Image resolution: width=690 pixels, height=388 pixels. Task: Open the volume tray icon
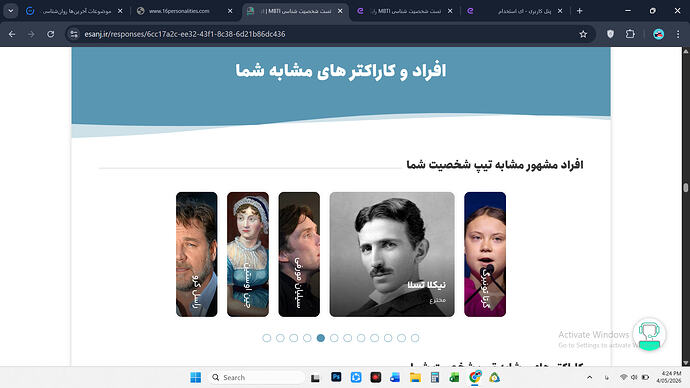coord(634,377)
